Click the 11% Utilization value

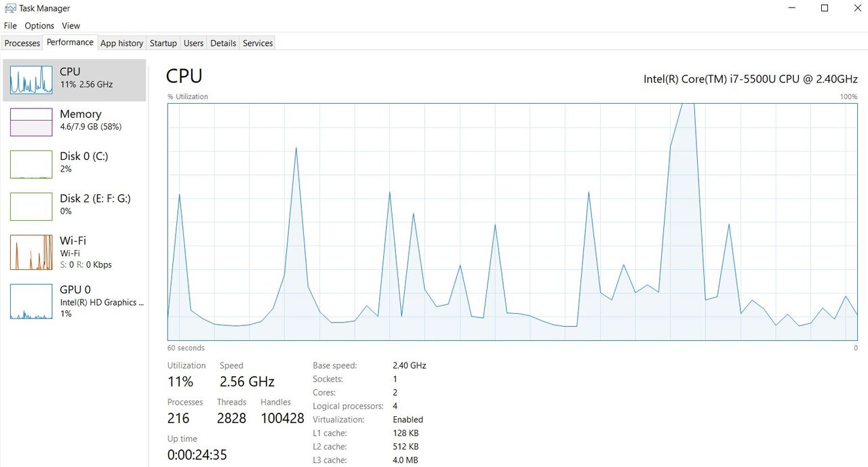(180, 382)
